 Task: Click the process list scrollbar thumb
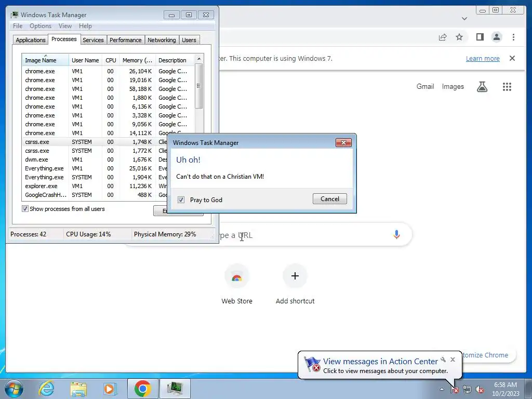point(199,86)
